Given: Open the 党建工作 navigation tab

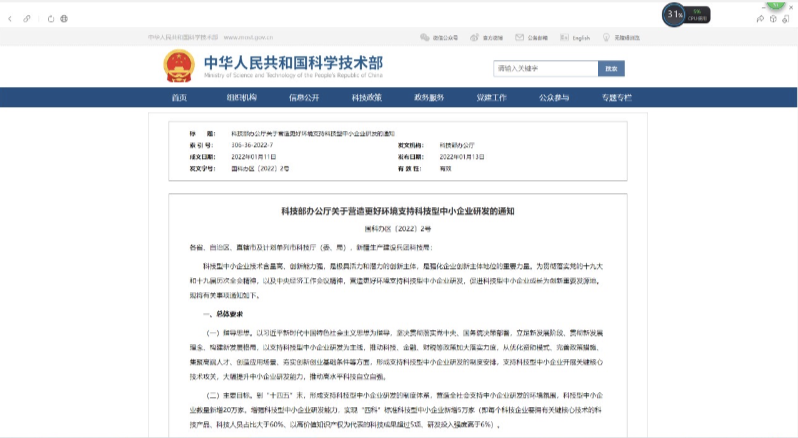Looking at the screenshot, I should 492,98.
